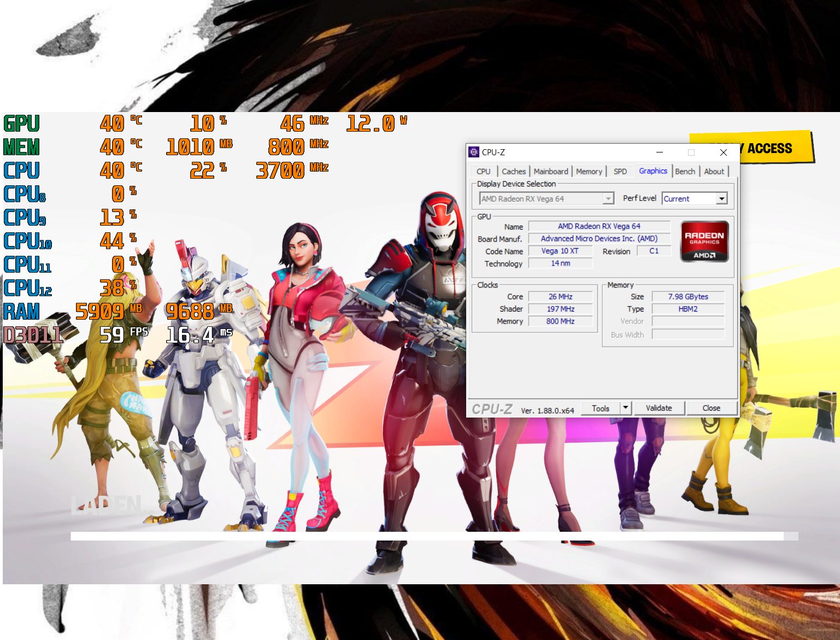
Task: Click the white loading progress bar
Action: coord(434,536)
